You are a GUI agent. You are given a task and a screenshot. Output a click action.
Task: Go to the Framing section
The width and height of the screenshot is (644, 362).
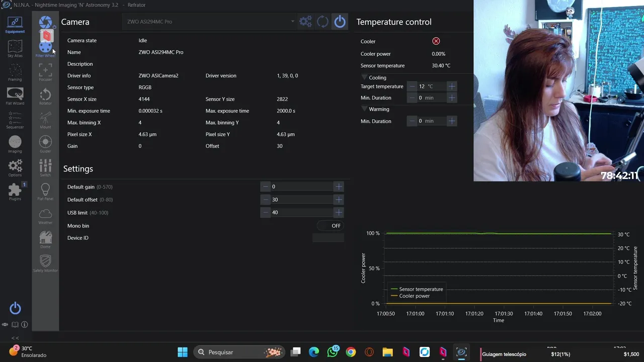[x=15, y=72]
